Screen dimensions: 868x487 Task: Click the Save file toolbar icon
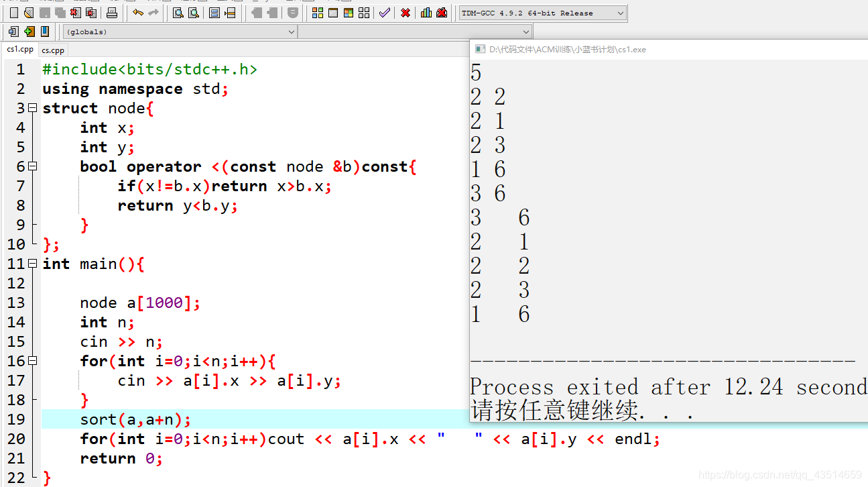tap(44, 13)
